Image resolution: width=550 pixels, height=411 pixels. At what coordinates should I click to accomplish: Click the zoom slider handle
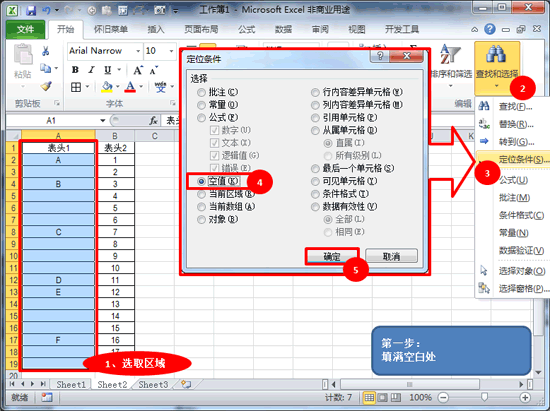pyautogui.click(x=484, y=397)
